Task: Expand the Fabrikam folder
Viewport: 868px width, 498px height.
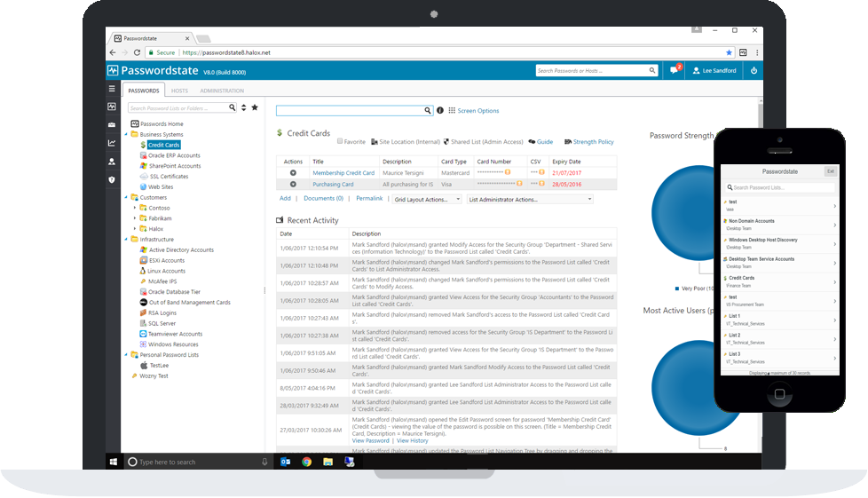Action: (x=135, y=218)
